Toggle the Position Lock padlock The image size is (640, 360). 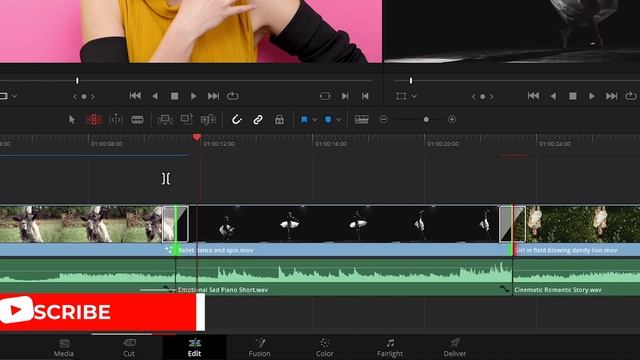coord(279,120)
